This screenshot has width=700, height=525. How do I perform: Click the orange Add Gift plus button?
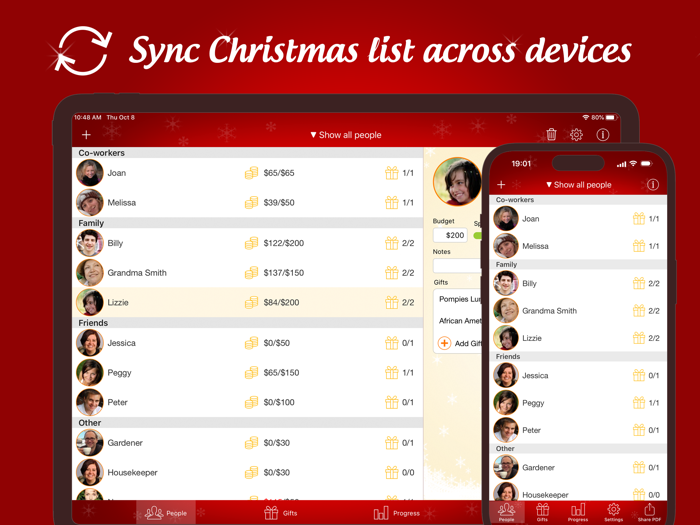tap(444, 343)
